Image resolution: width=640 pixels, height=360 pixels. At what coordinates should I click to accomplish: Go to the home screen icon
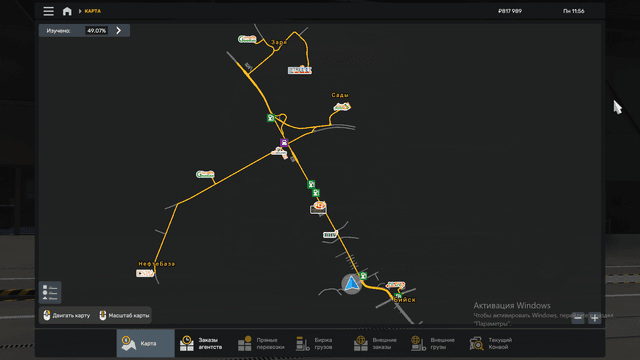coord(67,11)
